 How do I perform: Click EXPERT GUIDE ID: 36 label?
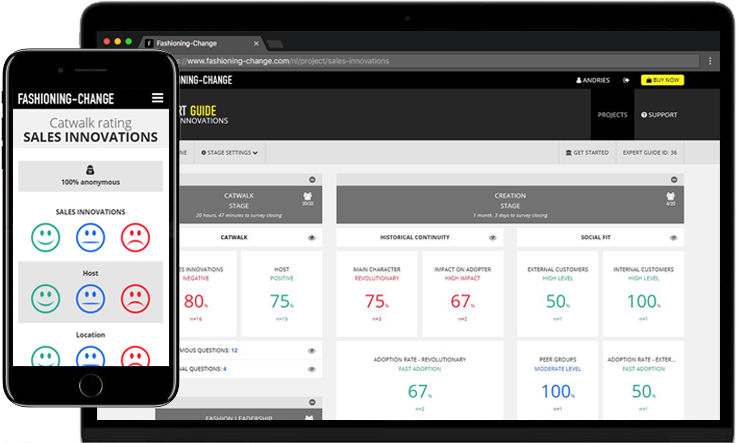point(649,153)
